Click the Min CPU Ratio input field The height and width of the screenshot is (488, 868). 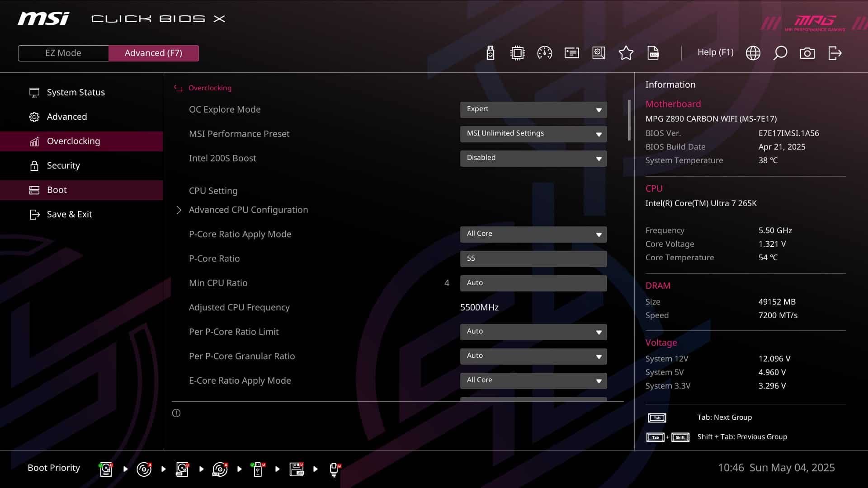click(533, 283)
